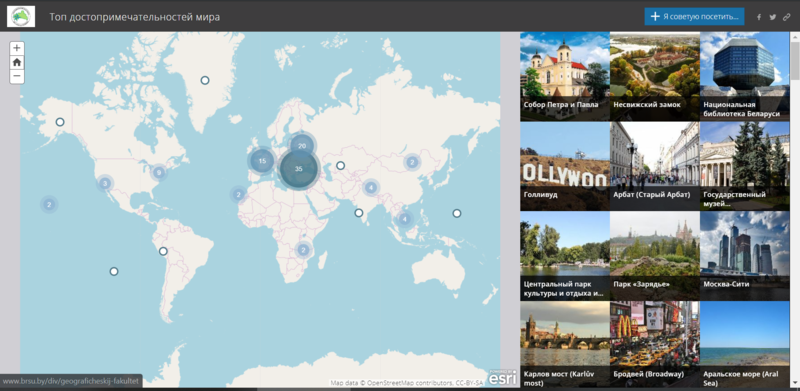The image size is (800, 391).
Task: Open the cluster of 35 points
Action: (299, 168)
